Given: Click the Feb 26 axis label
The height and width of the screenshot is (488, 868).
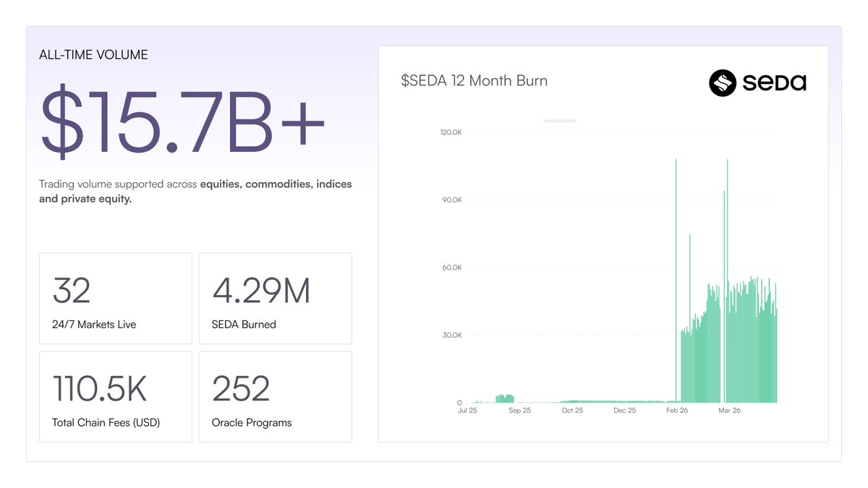Looking at the screenshot, I should pyautogui.click(x=678, y=411).
